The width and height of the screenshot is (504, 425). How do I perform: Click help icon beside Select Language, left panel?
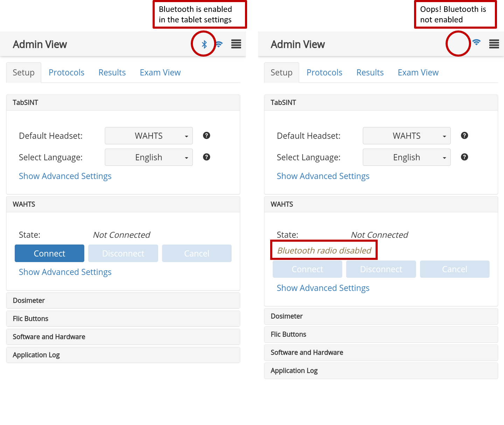pyautogui.click(x=206, y=157)
